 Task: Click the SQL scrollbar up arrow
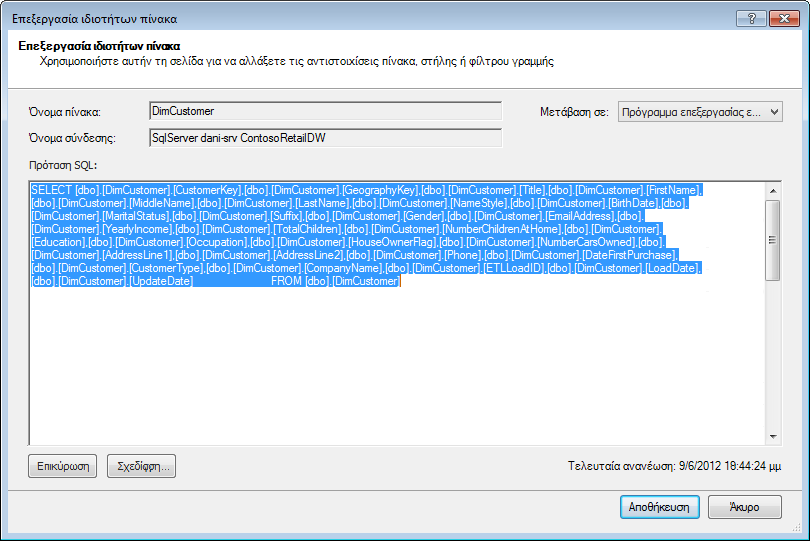773,191
